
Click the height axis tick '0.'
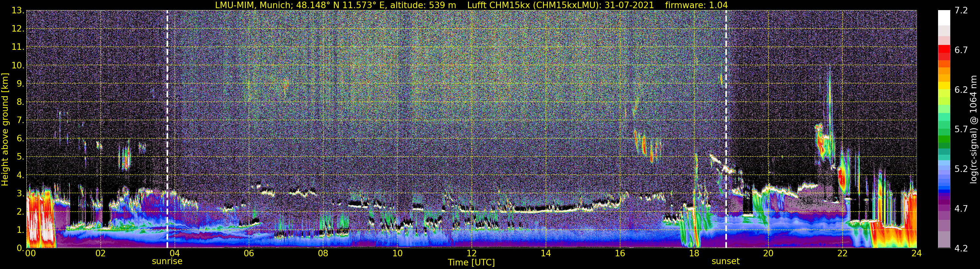point(20,248)
